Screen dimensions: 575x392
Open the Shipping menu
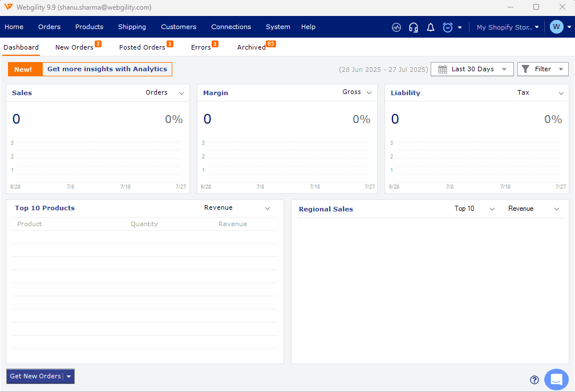132,27
